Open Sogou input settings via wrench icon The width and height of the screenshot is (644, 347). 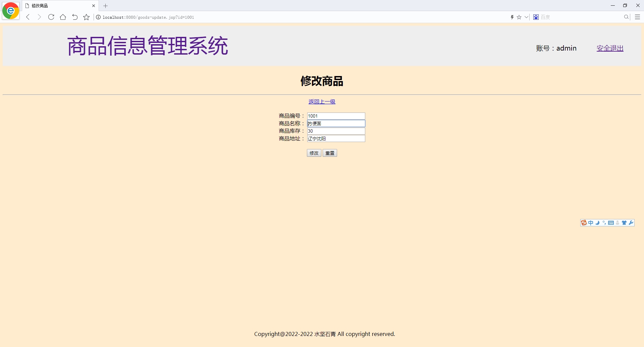(631, 222)
